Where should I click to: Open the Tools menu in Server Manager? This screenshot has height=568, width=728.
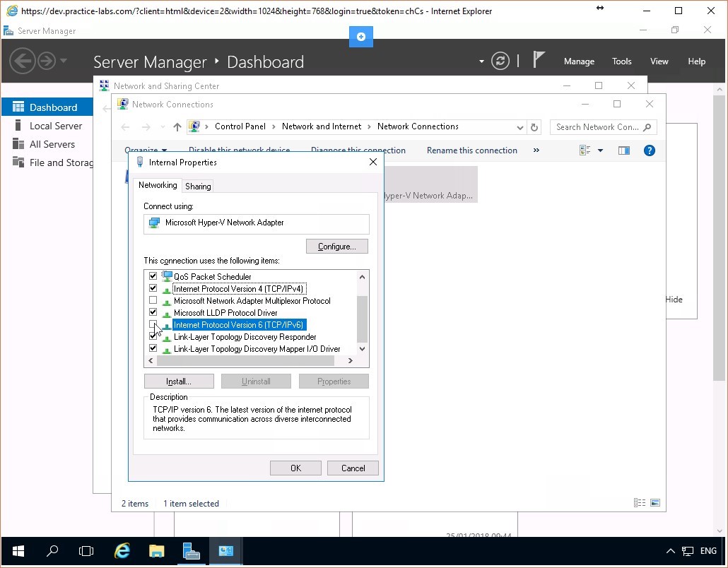[x=621, y=61]
